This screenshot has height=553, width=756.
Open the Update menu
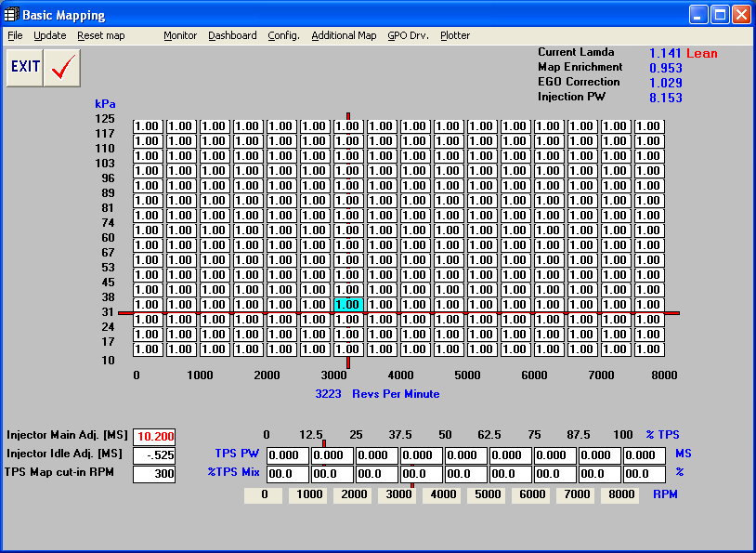49,35
